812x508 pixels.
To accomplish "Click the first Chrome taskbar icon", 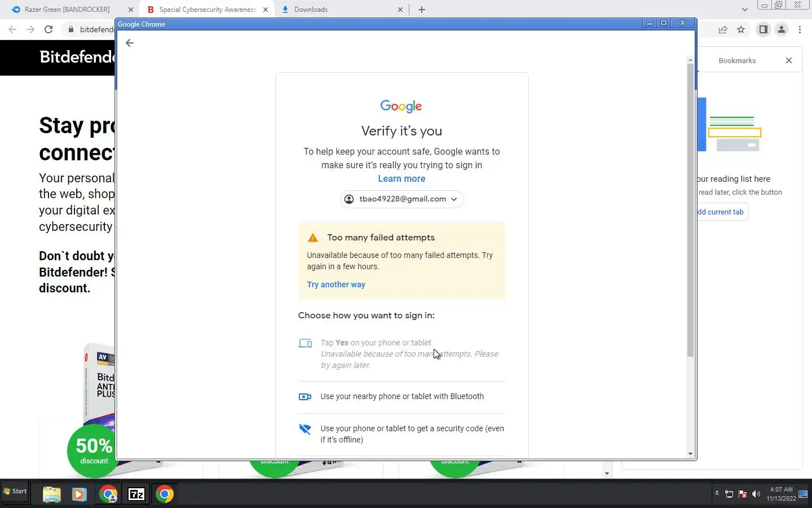I will coord(108,494).
